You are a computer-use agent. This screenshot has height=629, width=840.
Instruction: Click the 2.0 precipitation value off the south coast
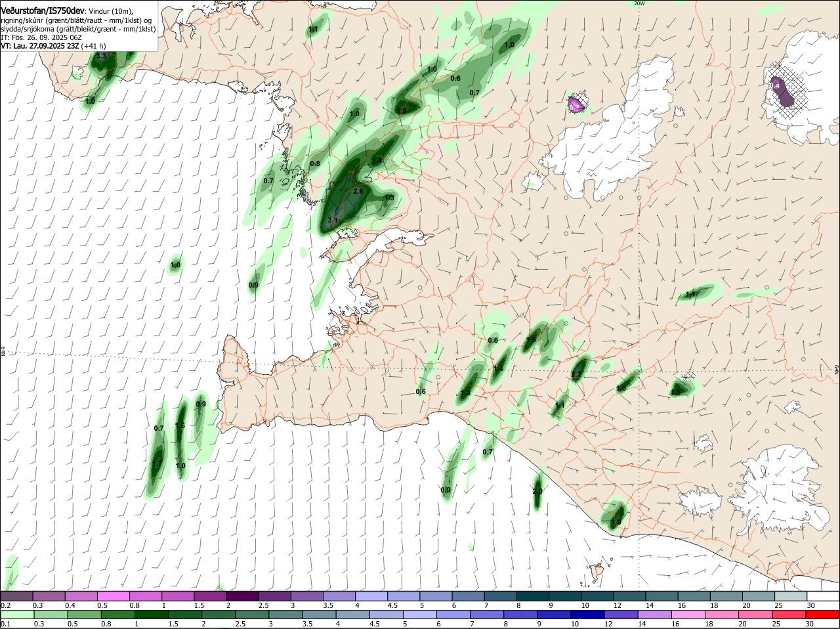[x=537, y=491]
